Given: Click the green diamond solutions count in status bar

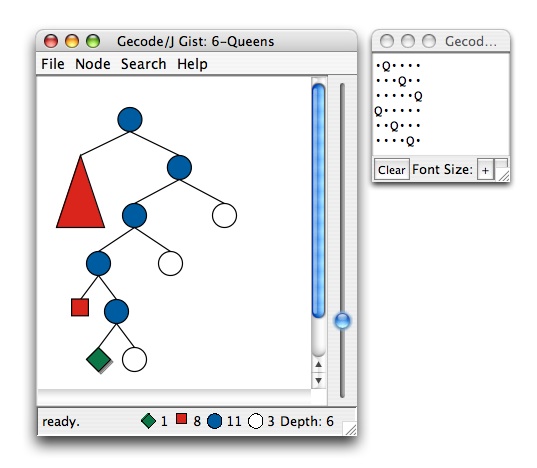Looking at the screenshot, I should click(154, 421).
